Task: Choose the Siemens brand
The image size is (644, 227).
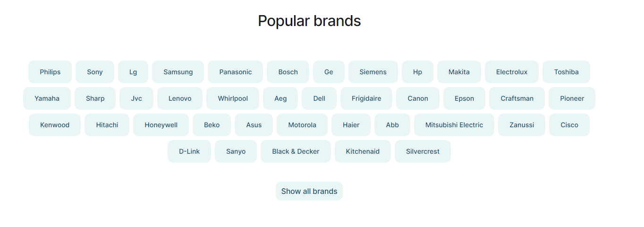Action: click(x=373, y=72)
